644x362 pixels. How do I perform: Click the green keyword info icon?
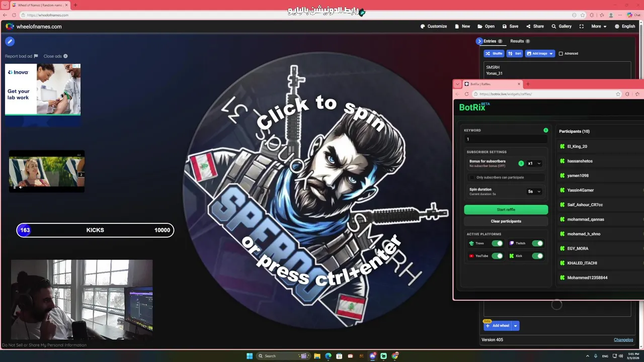pyautogui.click(x=545, y=130)
